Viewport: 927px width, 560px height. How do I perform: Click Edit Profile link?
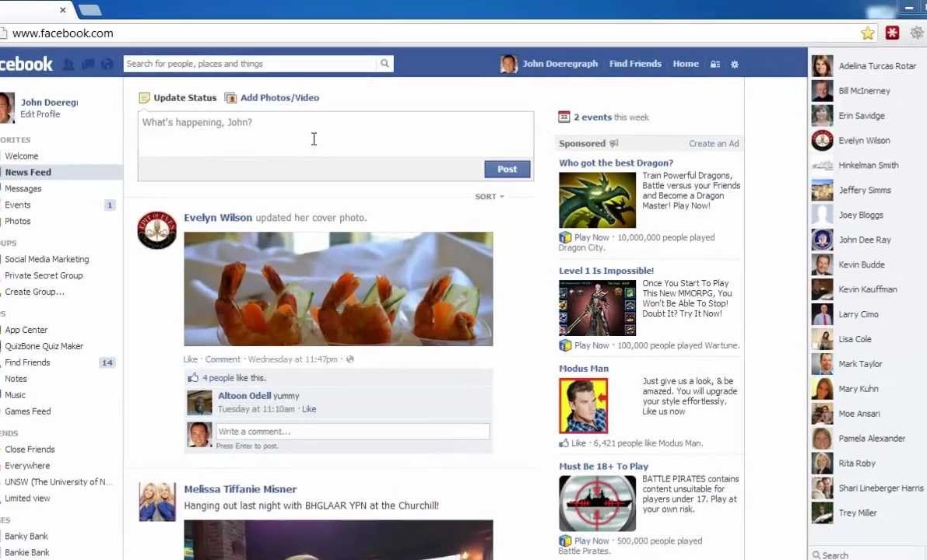click(40, 114)
